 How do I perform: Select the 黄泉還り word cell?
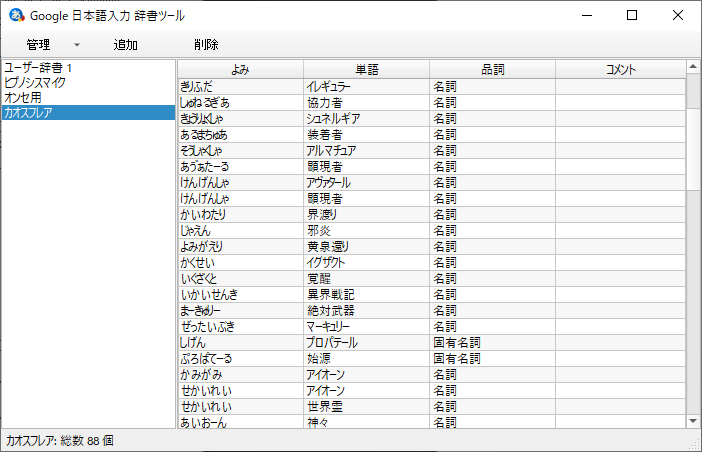pyautogui.click(x=366, y=247)
